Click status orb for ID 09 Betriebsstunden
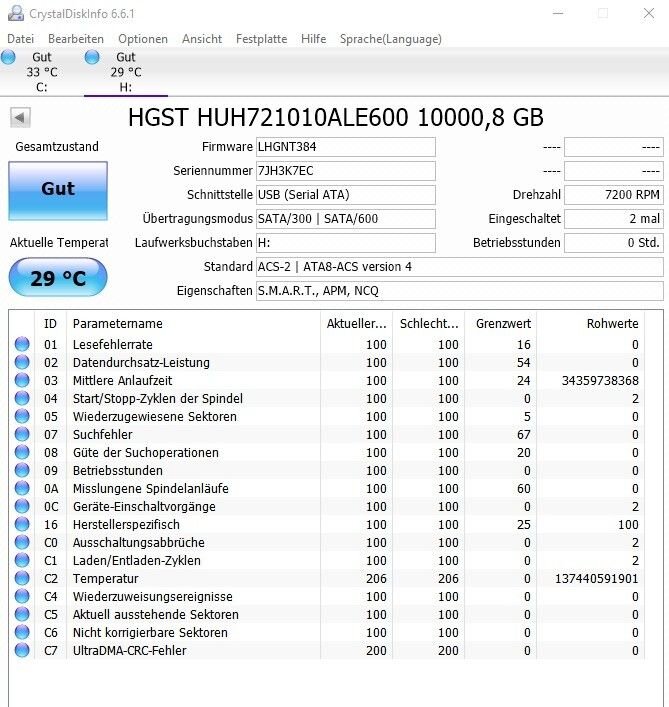Viewport: 669px width, 707px height. pyautogui.click(x=22, y=470)
